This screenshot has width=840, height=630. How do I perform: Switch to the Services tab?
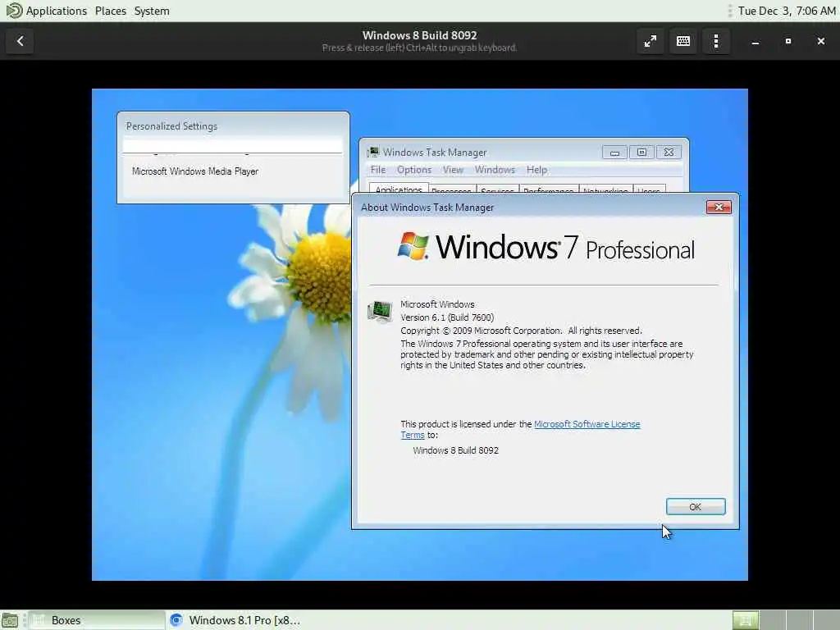[497, 189]
